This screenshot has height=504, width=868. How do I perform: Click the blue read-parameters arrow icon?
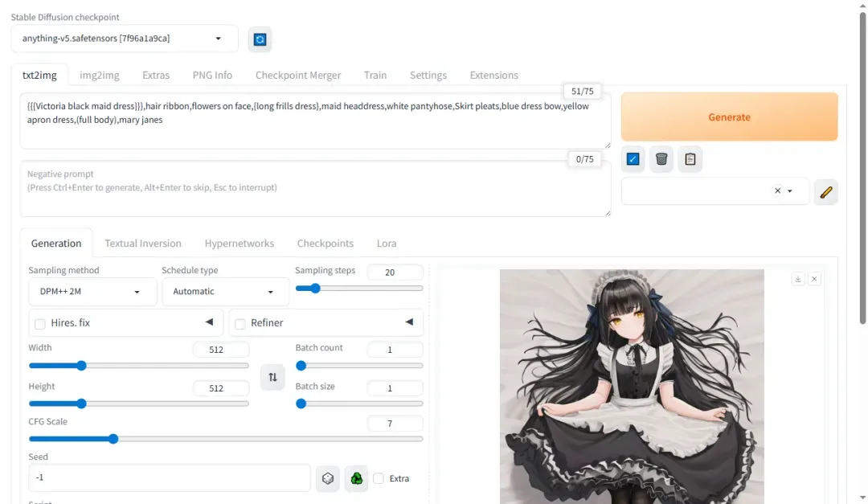click(x=633, y=159)
